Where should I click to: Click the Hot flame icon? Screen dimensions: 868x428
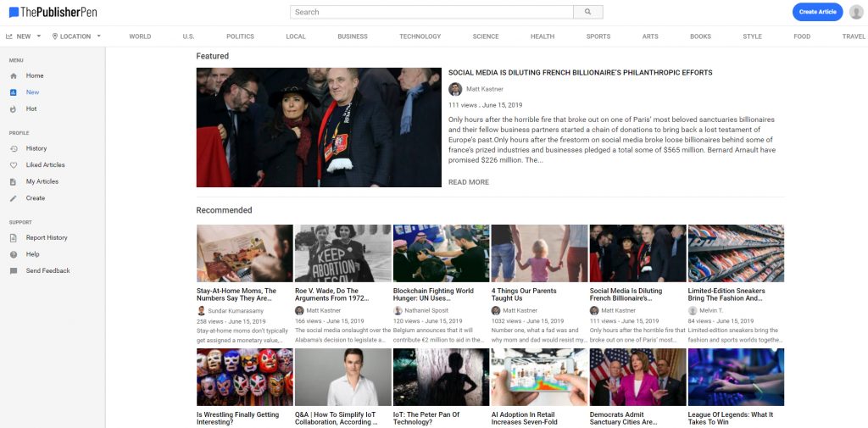[x=13, y=109]
